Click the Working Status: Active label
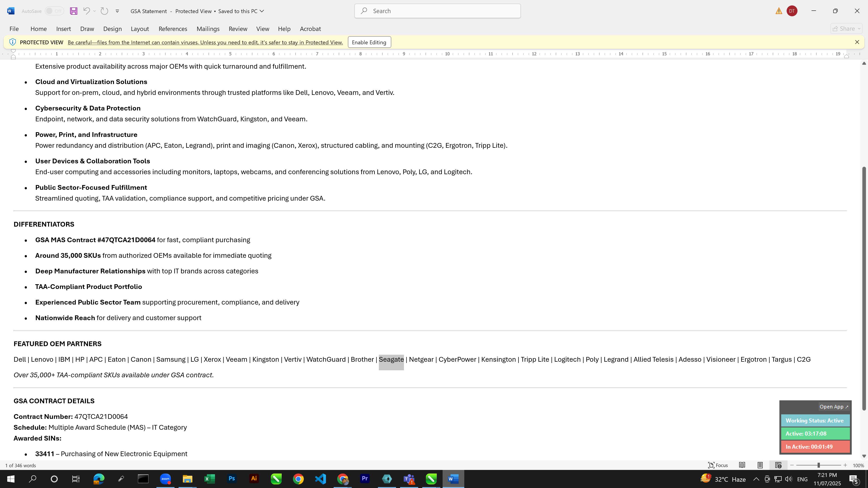This screenshot has width=868, height=488. (815, 420)
